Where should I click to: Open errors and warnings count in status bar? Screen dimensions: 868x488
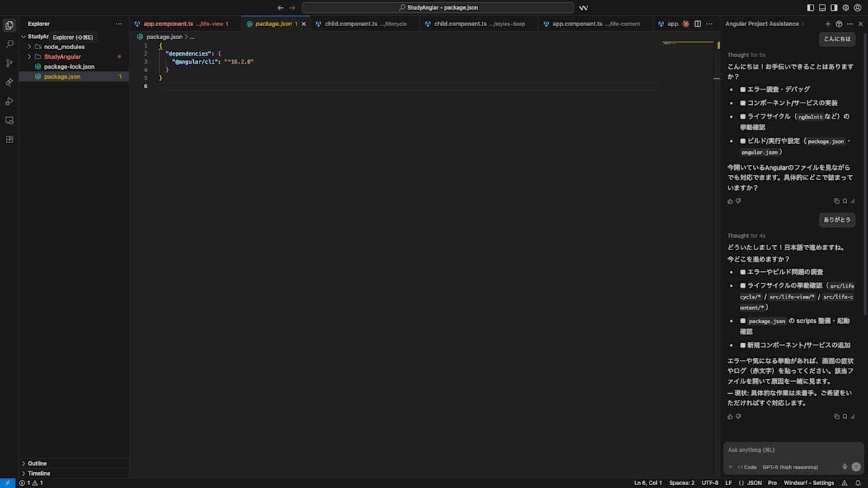pyautogui.click(x=31, y=483)
